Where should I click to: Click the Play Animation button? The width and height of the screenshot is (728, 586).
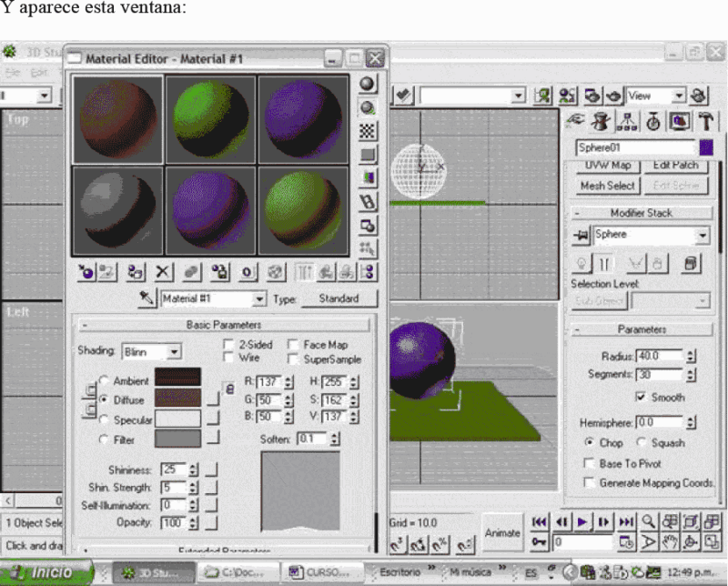(581, 522)
